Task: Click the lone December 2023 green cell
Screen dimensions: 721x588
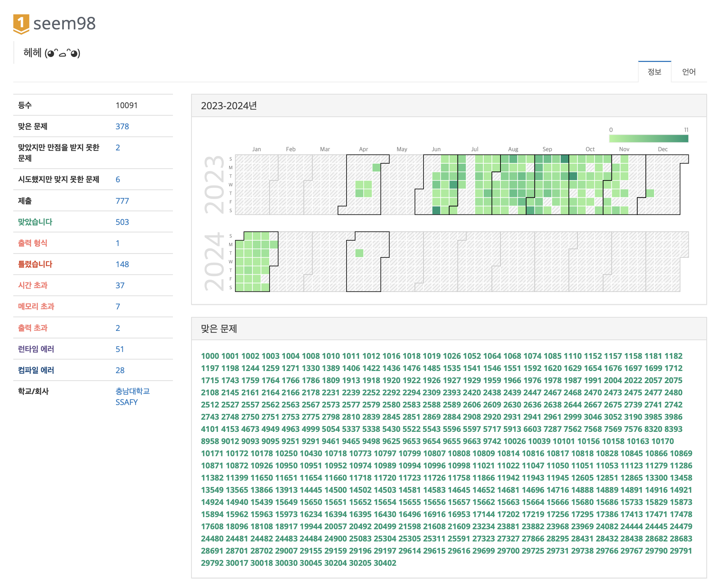Action: coord(650,193)
